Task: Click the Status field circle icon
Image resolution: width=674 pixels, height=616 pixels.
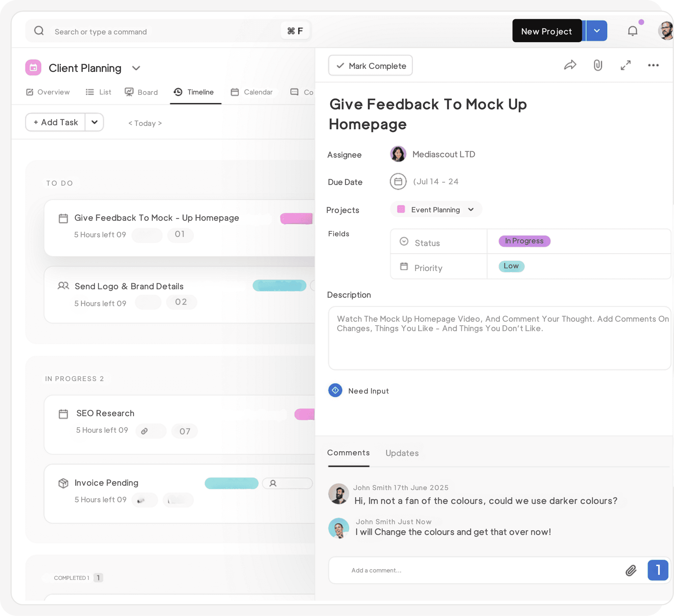Action: [404, 241]
